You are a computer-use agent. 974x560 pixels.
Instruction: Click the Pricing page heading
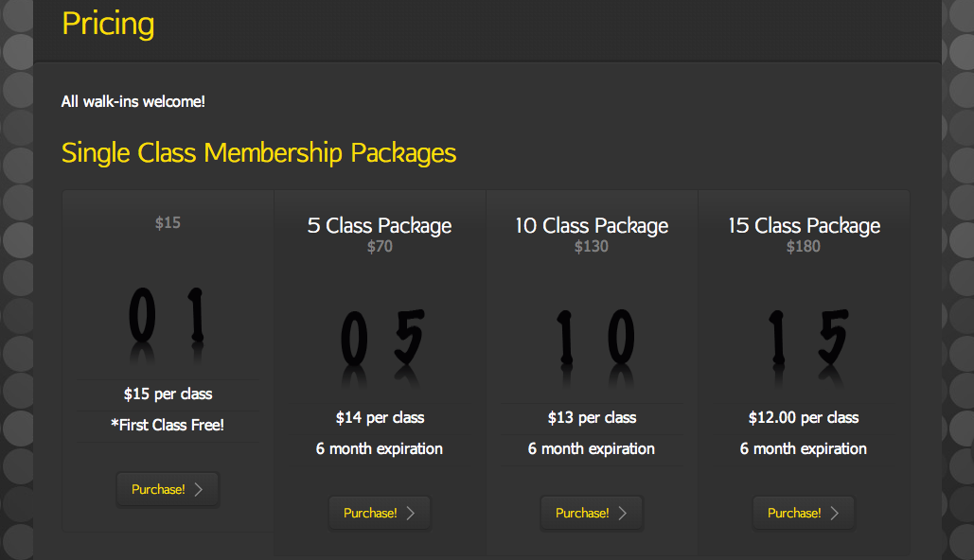tap(108, 24)
